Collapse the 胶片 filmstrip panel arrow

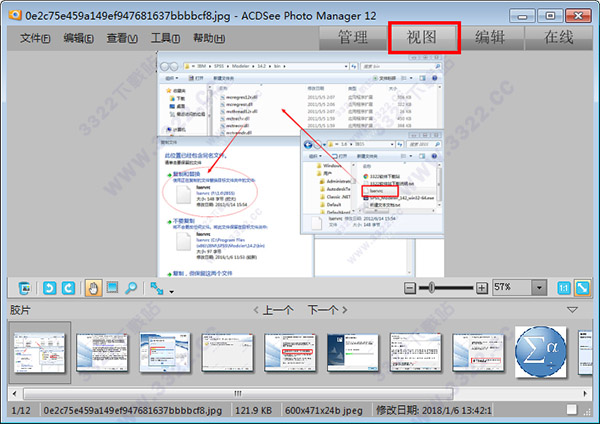point(572,310)
